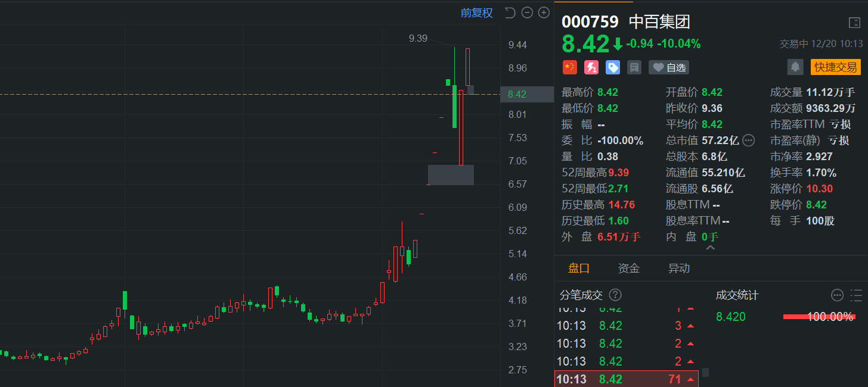Click the 9.39 high price label on chart
This screenshot has width=868, height=387.
[418, 38]
